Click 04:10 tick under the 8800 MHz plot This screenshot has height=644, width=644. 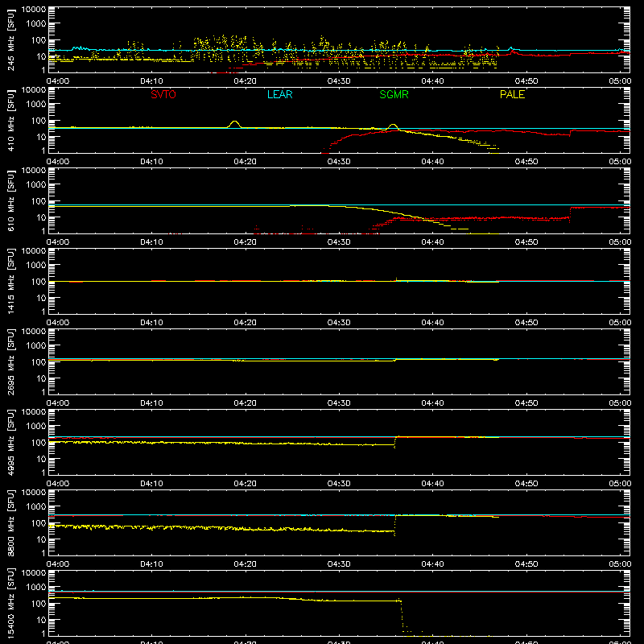point(151,564)
